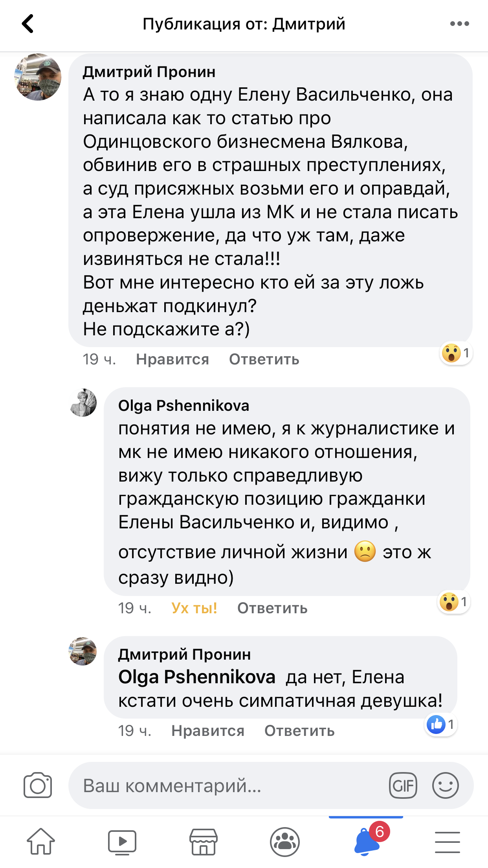Viewport: 488px width, 868px height.
Task: Reply to Дмитрий Пронин's first comment
Action: pos(264,359)
